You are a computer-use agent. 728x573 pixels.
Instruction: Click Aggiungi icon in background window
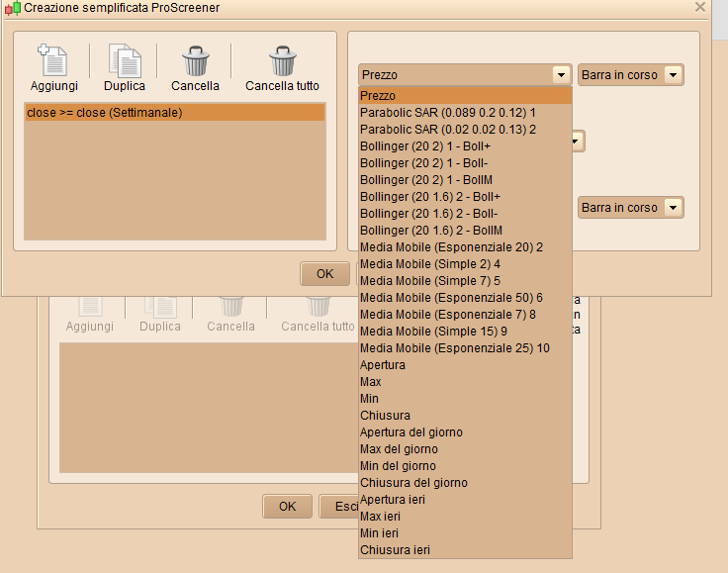click(90, 306)
